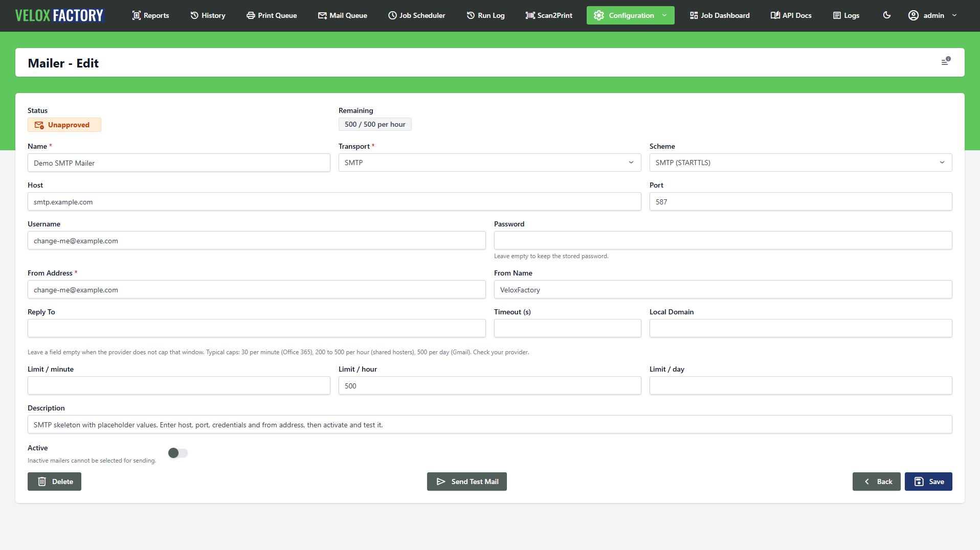
Task: Expand the Configuration menu chevron
Action: coord(664,15)
